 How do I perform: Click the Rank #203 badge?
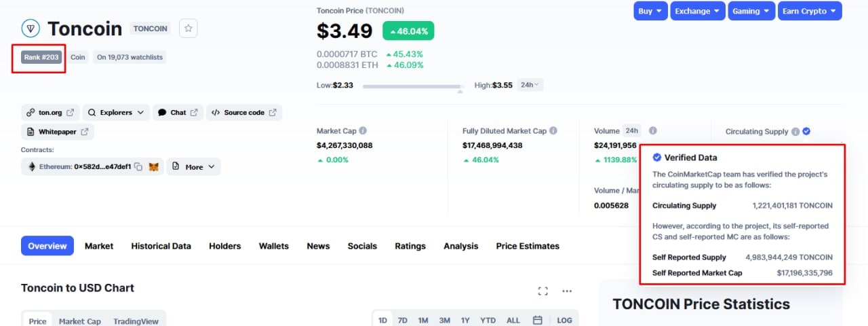point(42,57)
